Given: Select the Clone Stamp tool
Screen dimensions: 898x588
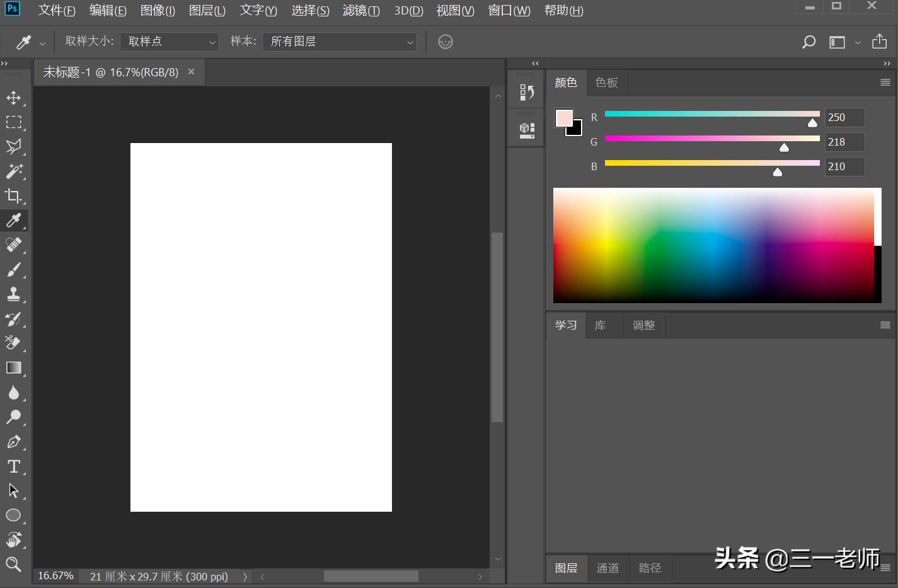Looking at the screenshot, I should click(13, 294).
